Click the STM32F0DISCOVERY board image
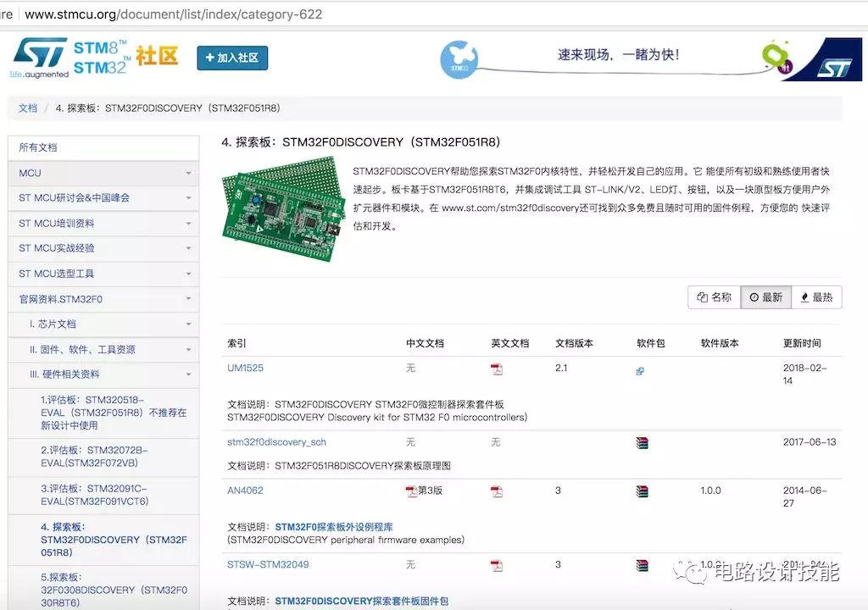Image resolution: width=868 pixels, height=610 pixels. [281, 209]
